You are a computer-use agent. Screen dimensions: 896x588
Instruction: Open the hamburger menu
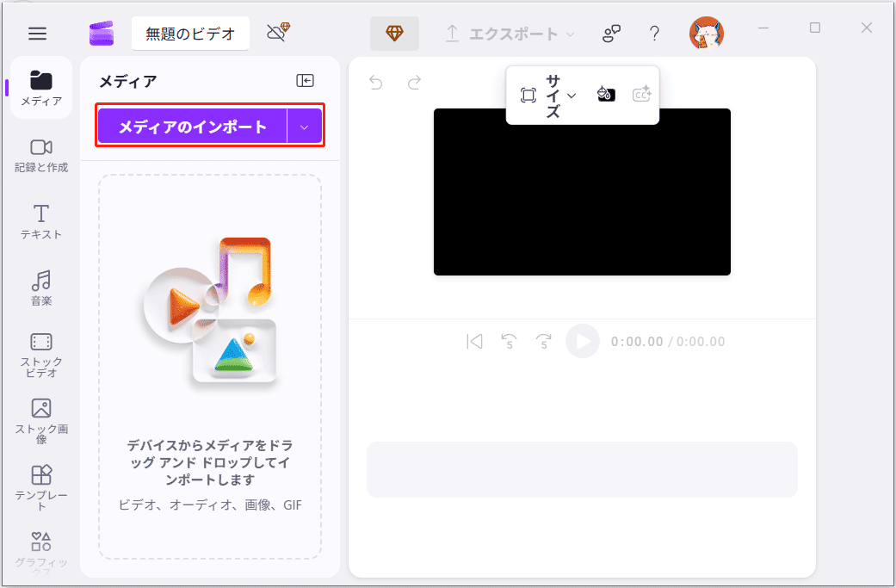(x=36, y=33)
